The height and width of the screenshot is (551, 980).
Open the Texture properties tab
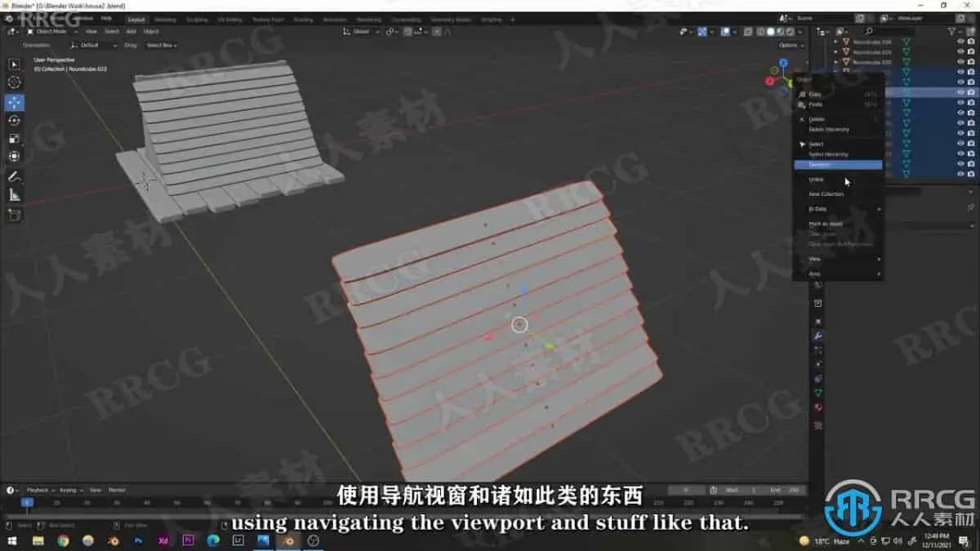point(817,425)
